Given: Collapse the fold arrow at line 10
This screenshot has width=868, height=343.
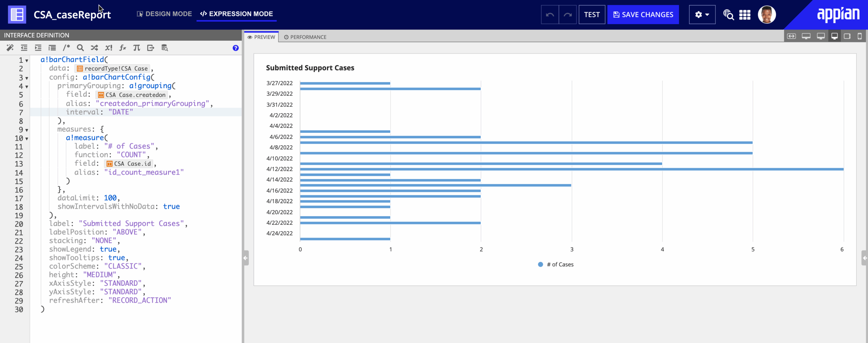Looking at the screenshot, I should pos(27,139).
